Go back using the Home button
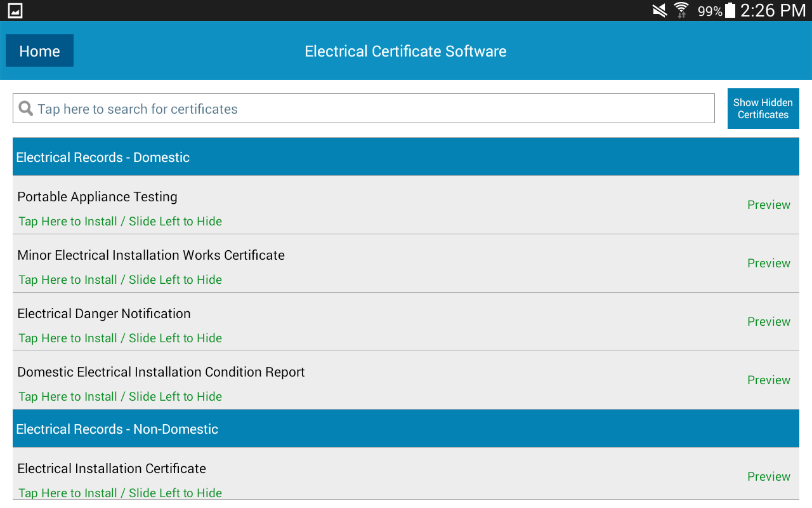This screenshot has width=812, height=508. point(39,51)
